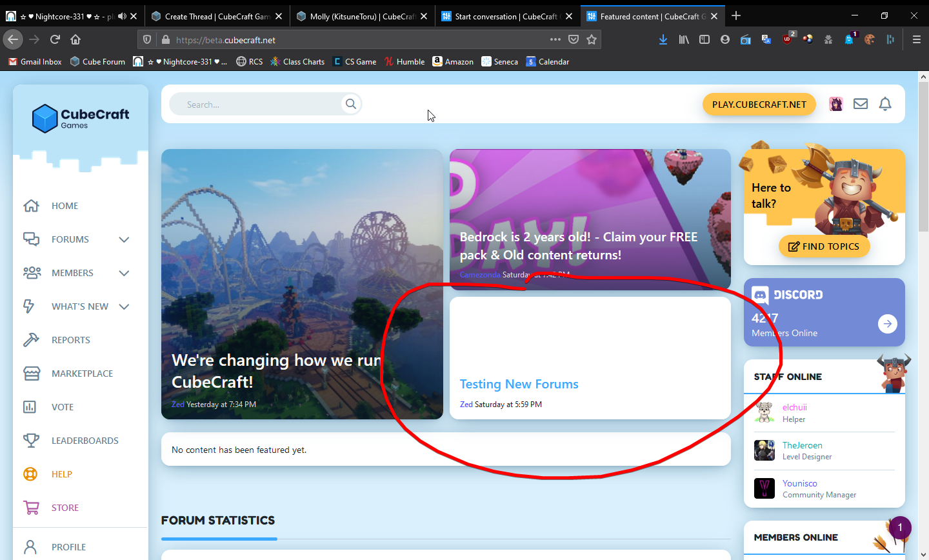Click the search magnifier icon

pyautogui.click(x=351, y=104)
